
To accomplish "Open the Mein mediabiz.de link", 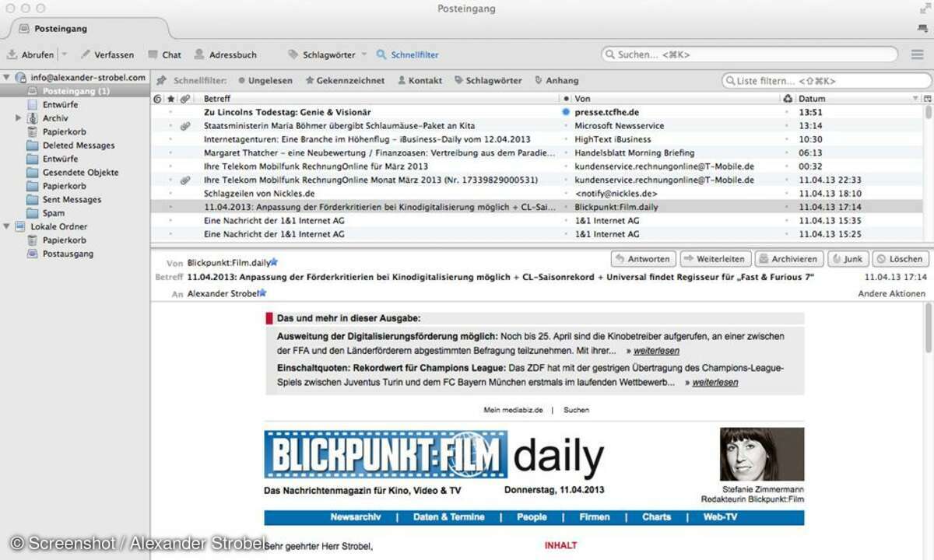I will coord(513,410).
